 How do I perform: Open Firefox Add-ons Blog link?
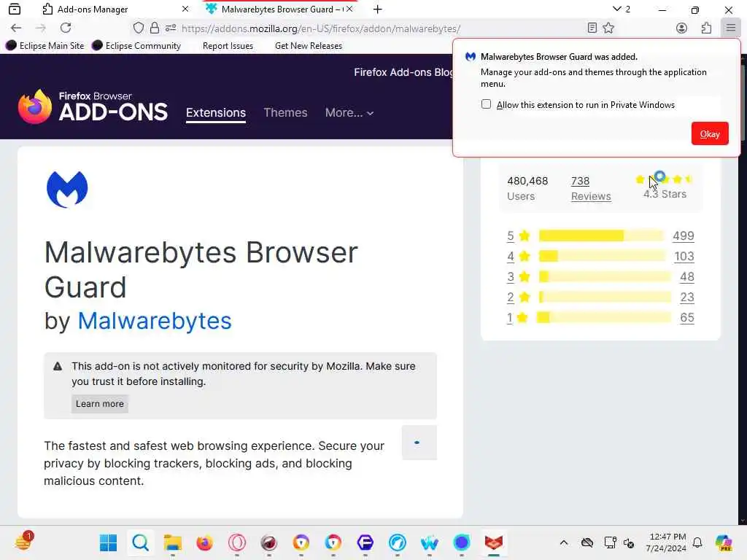403,72
